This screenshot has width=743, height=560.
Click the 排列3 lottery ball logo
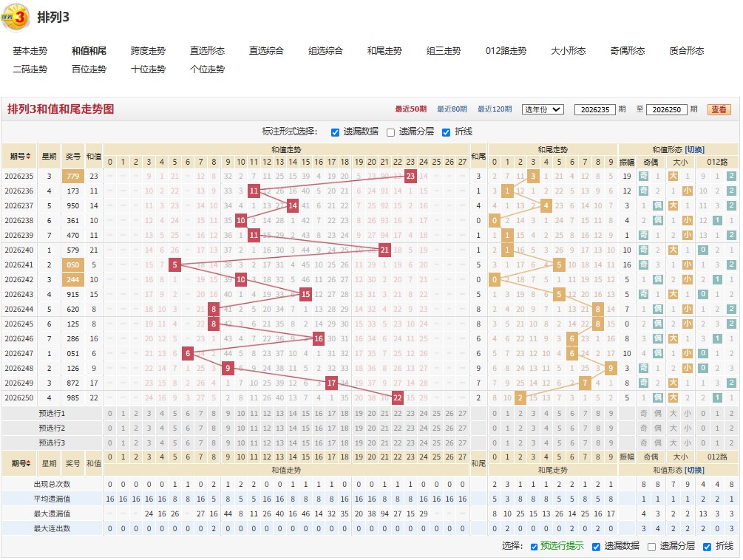click(16, 17)
